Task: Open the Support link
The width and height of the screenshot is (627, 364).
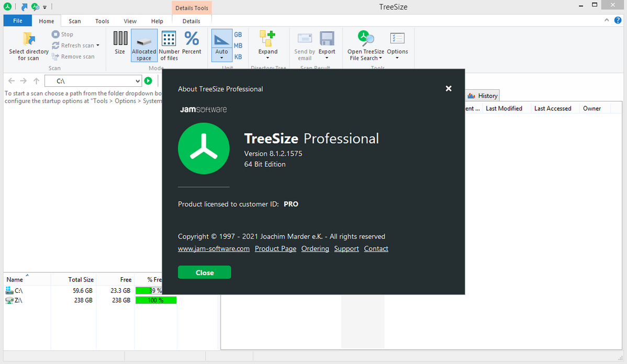Action: [x=346, y=248]
